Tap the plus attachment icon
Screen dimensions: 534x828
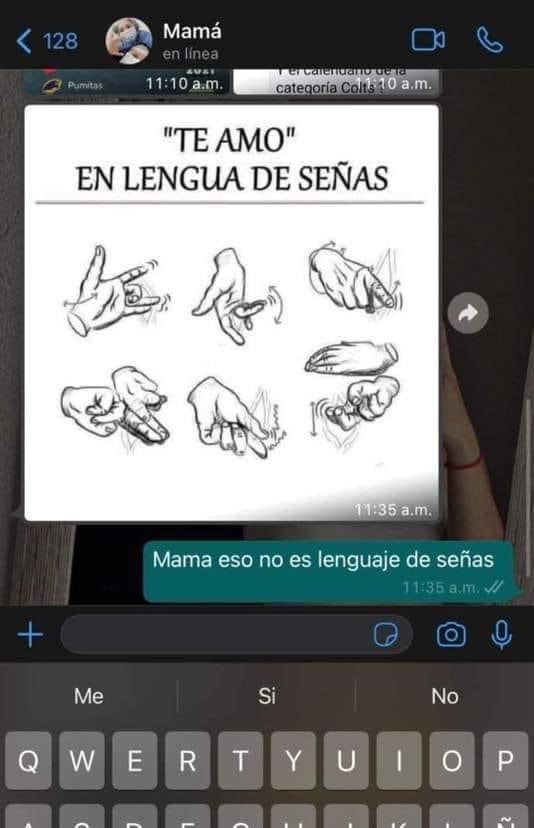coord(30,634)
